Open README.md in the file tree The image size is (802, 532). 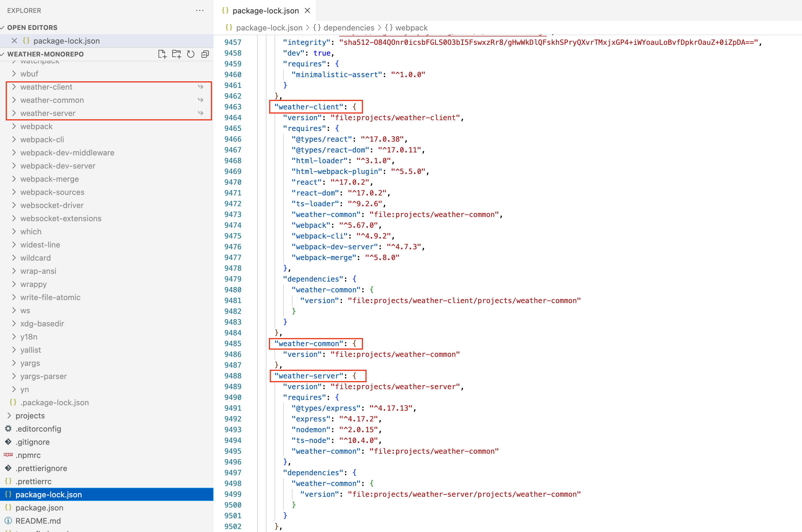(x=38, y=520)
